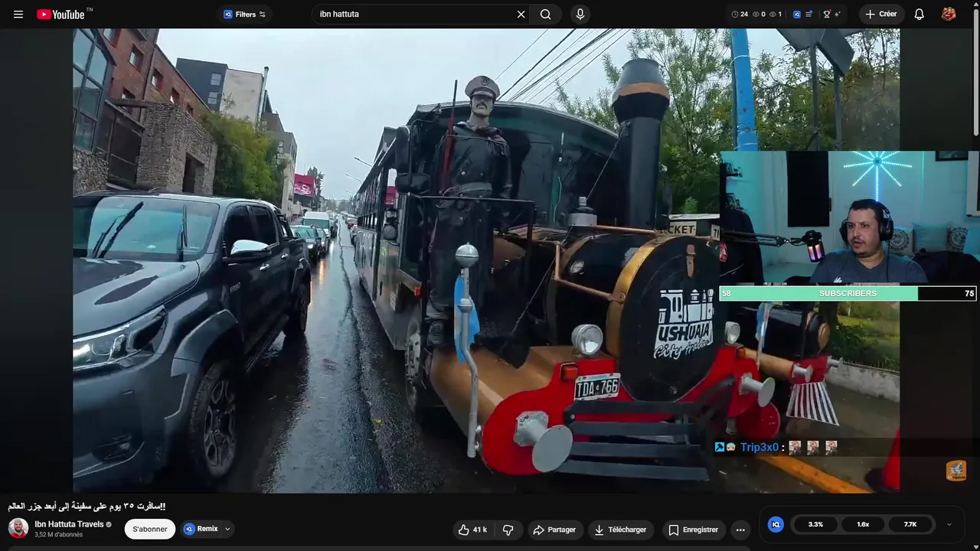Screen dimensions: 980x551
Task: Click the eye counter showing 0
Action: click(x=759, y=15)
